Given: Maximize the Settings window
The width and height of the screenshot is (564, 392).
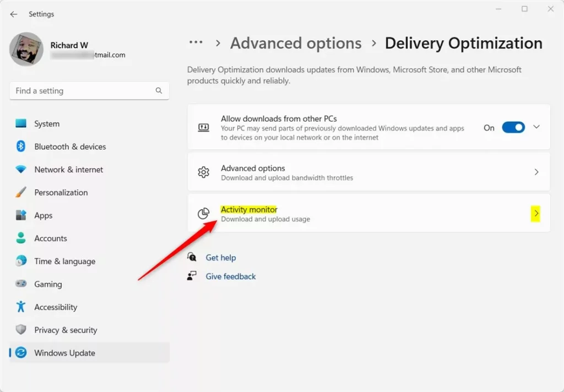Looking at the screenshot, I should 524,9.
